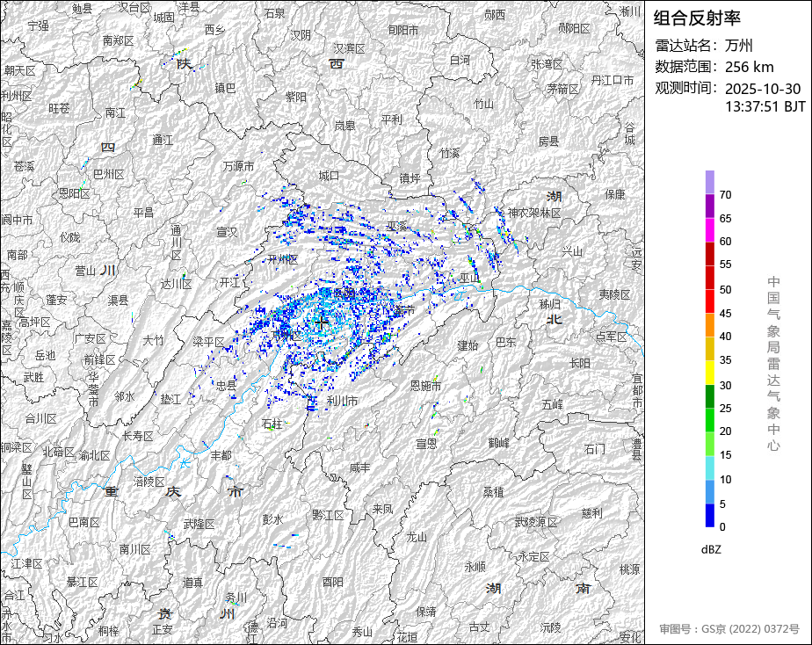This screenshot has width=812, height=645.
Task: Click the legend value 50
Action: click(725, 289)
